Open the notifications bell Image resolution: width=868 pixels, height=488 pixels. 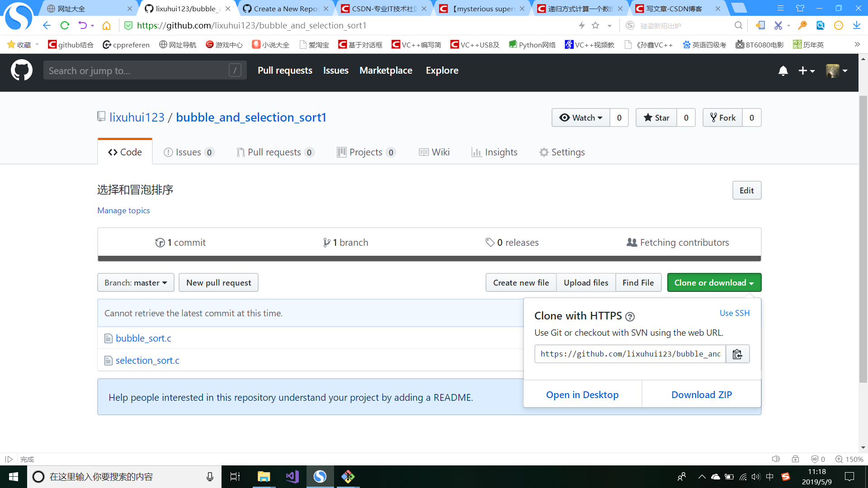pyautogui.click(x=783, y=71)
